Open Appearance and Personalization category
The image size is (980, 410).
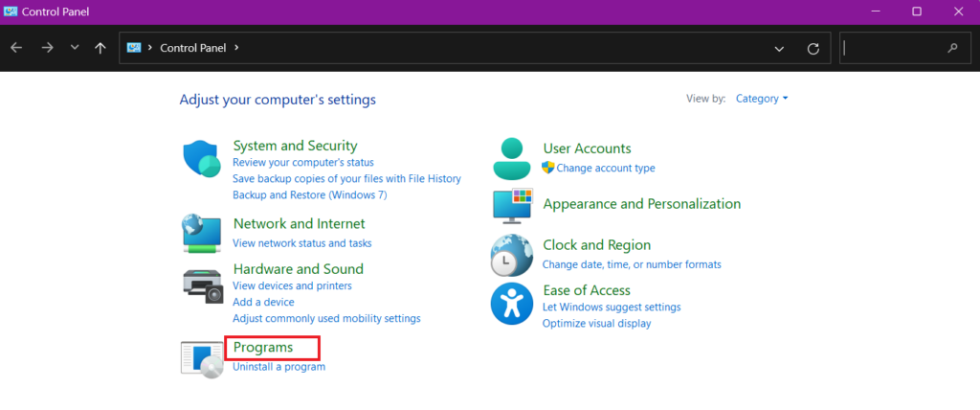point(642,204)
